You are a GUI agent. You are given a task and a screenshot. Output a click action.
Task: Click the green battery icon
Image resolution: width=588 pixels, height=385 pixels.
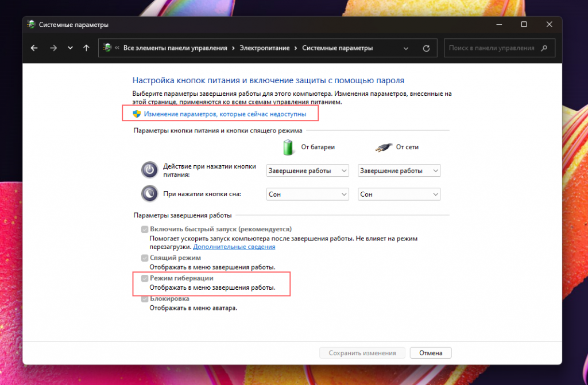(x=288, y=147)
